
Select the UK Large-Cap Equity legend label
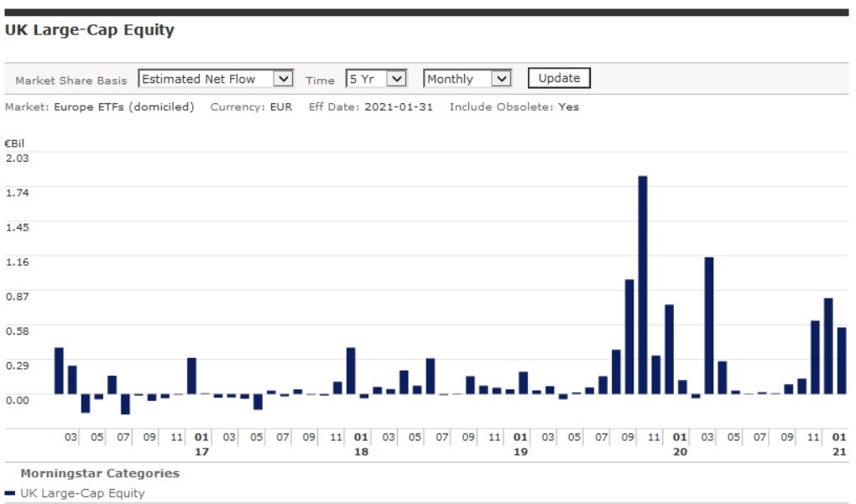82,494
